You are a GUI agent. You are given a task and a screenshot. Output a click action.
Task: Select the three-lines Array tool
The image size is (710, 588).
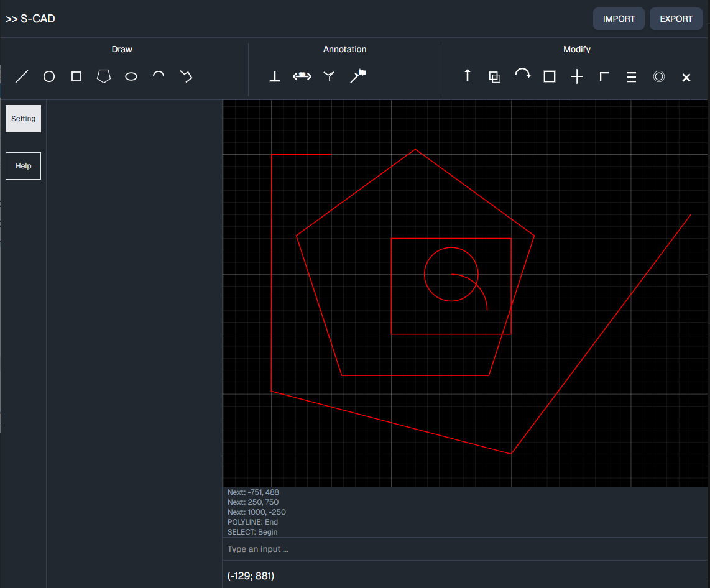coord(632,77)
